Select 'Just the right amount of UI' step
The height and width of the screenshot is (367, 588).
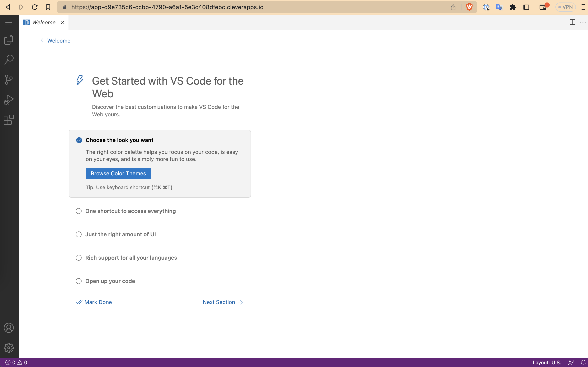(x=120, y=234)
